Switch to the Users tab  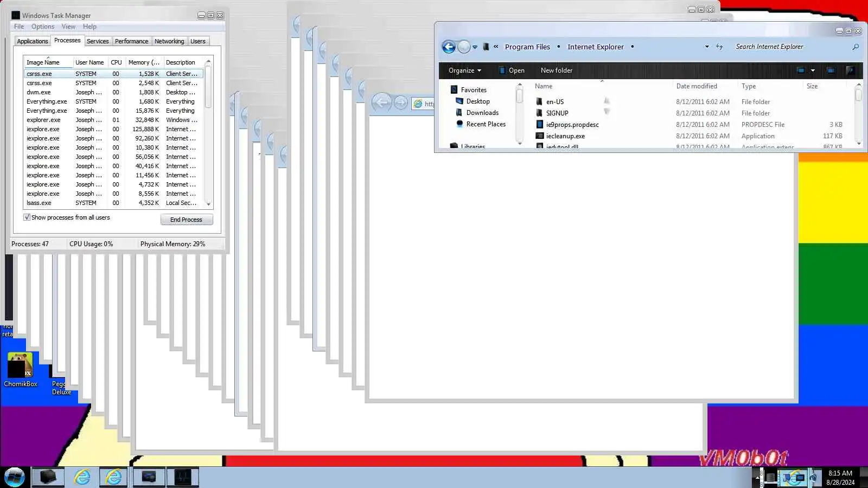[198, 41]
